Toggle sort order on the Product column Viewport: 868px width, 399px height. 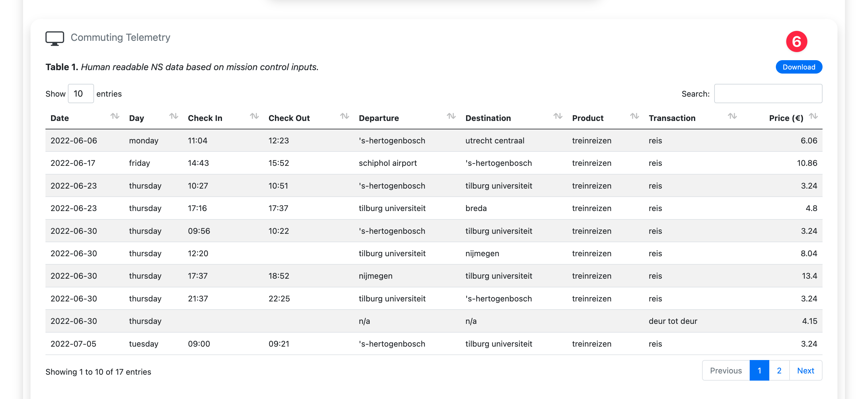click(635, 117)
